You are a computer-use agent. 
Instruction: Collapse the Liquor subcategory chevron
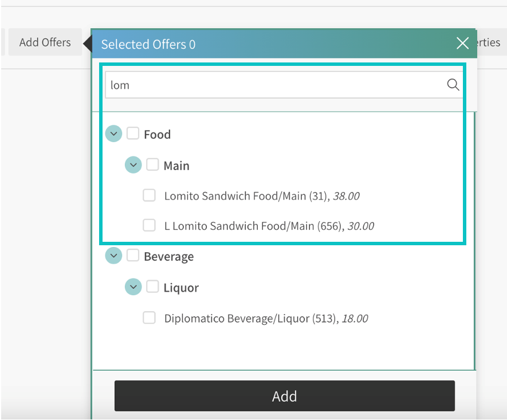(x=133, y=286)
